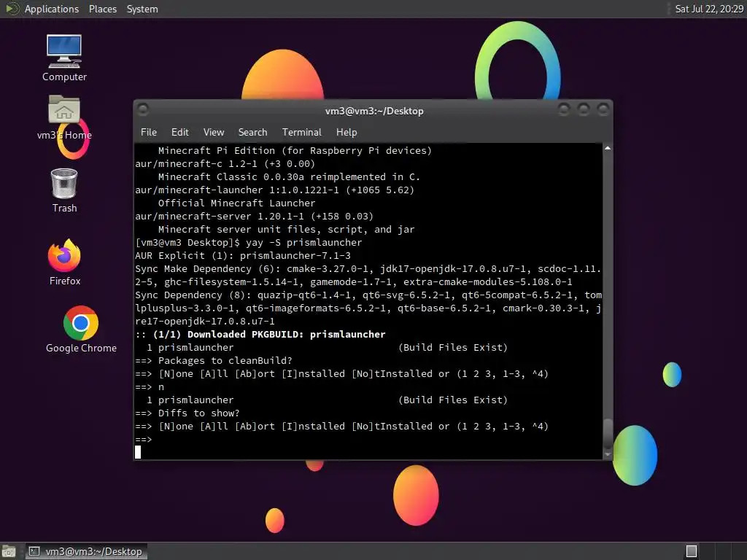The image size is (747, 560).
Task: Open the Computer desktop icon
Action: point(64,58)
